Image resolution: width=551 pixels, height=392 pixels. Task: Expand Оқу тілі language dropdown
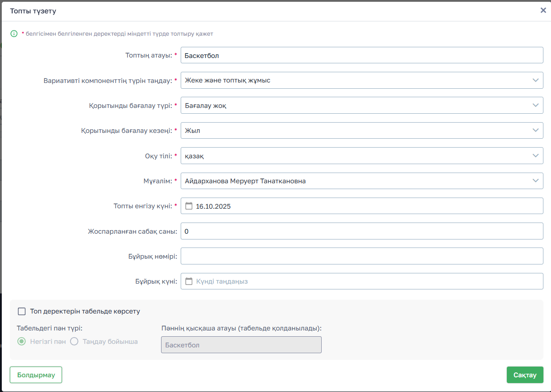[361, 156]
